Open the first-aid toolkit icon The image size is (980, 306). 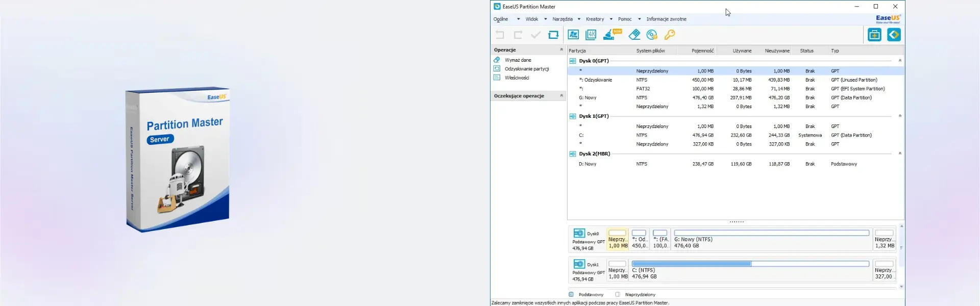874,35
